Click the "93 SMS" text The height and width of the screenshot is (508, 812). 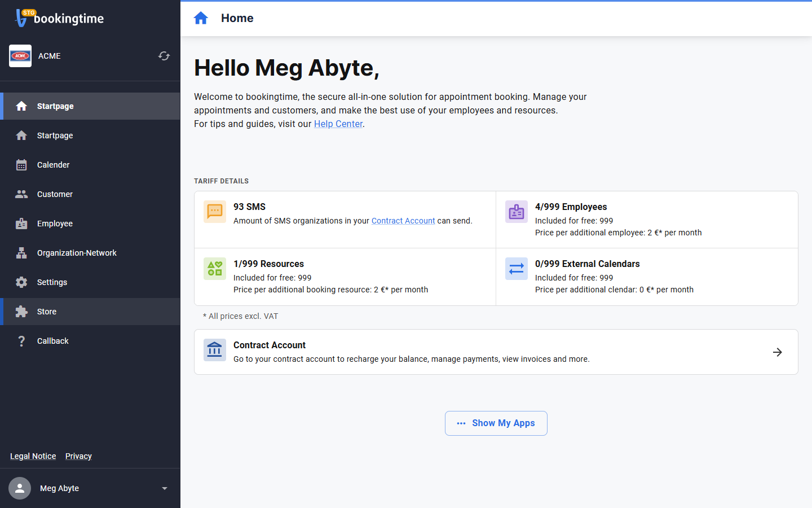coord(249,207)
